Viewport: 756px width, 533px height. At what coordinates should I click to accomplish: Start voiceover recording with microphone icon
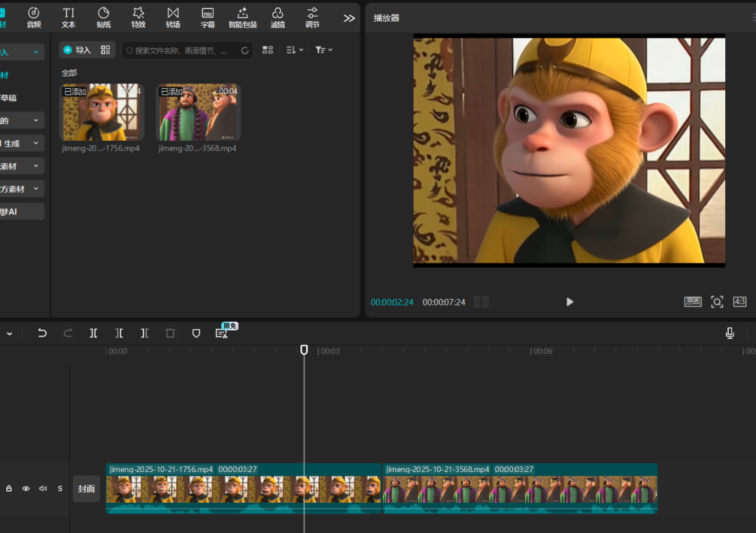pos(730,333)
